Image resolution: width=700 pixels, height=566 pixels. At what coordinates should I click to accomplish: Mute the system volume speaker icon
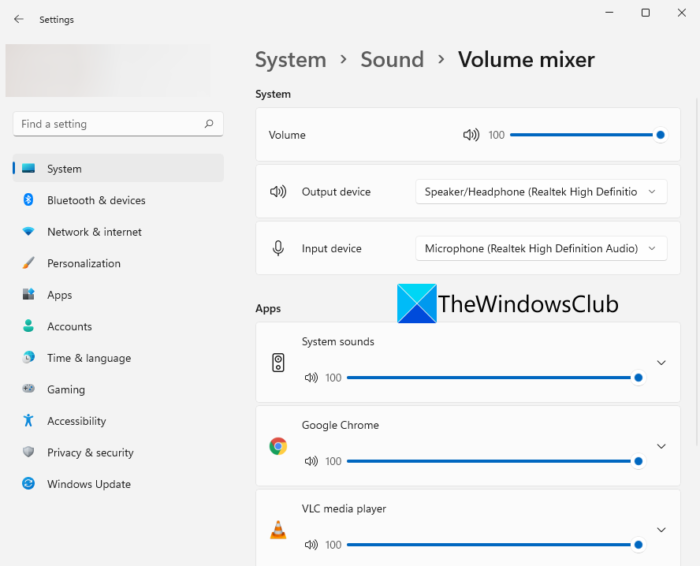(471, 135)
